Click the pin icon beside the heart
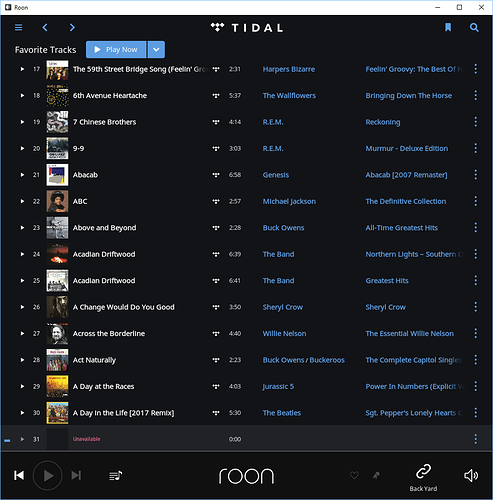 pyautogui.click(x=376, y=475)
